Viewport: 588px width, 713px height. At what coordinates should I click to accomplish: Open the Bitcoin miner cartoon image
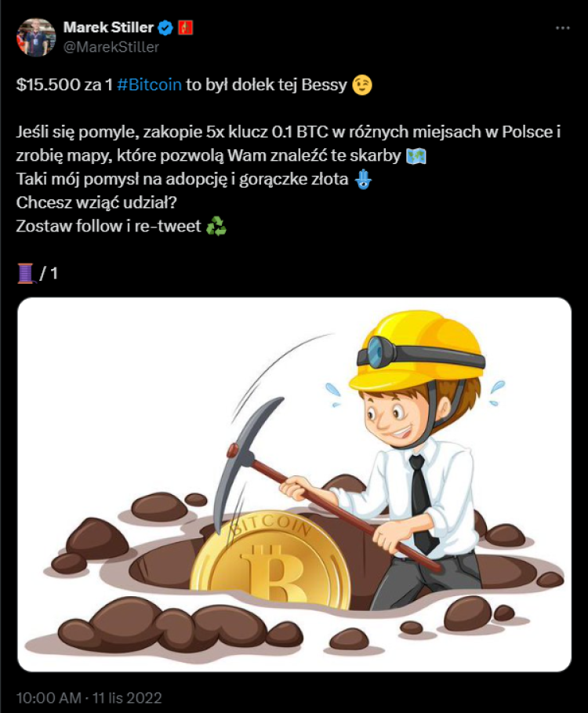294,484
